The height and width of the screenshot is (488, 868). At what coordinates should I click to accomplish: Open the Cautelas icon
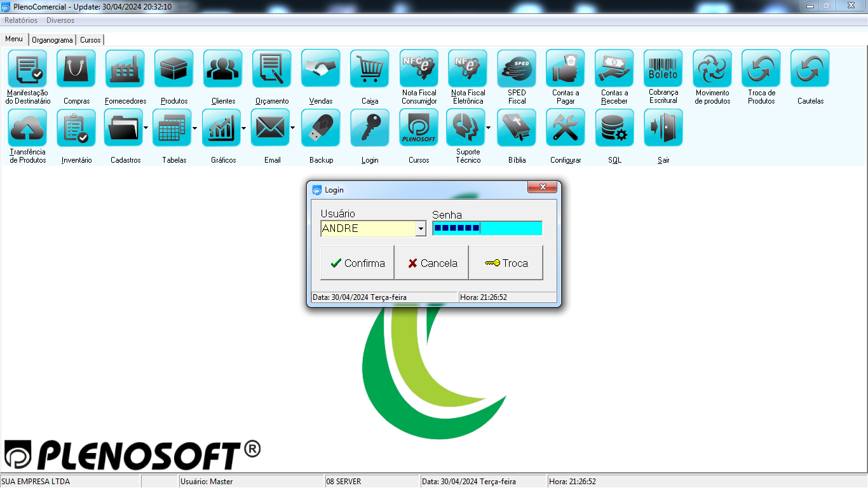click(x=810, y=68)
